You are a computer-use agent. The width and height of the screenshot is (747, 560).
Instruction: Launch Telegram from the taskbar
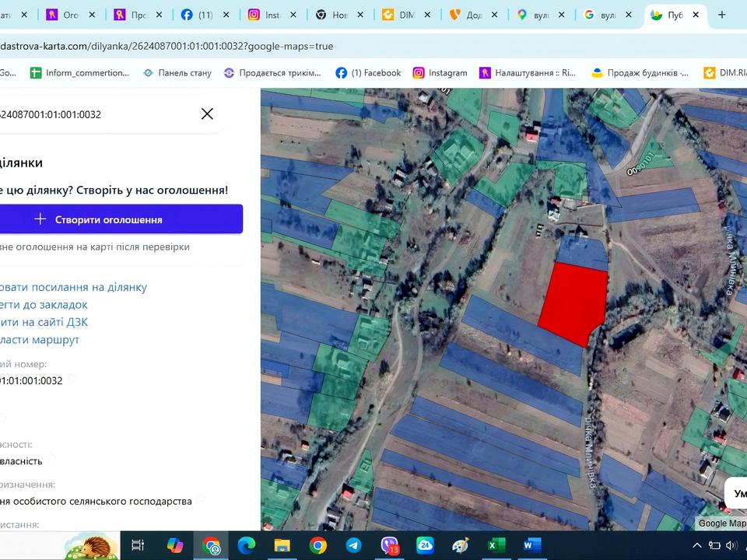352,545
